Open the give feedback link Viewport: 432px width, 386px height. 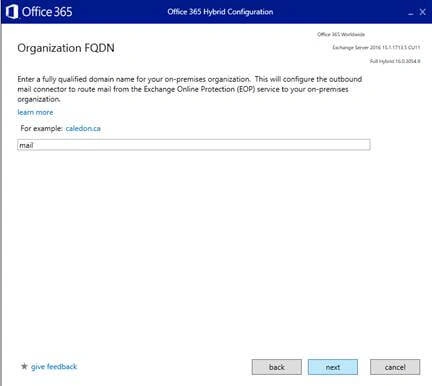coord(54,367)
